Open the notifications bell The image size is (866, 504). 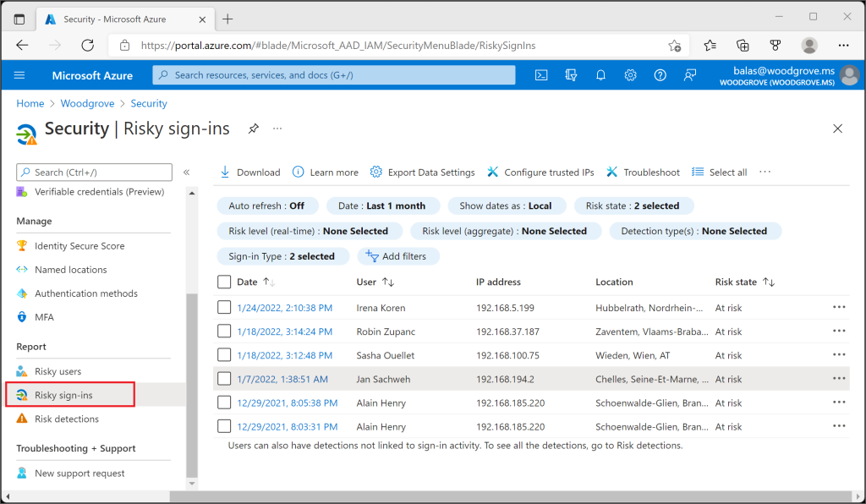tap(601, 75)
